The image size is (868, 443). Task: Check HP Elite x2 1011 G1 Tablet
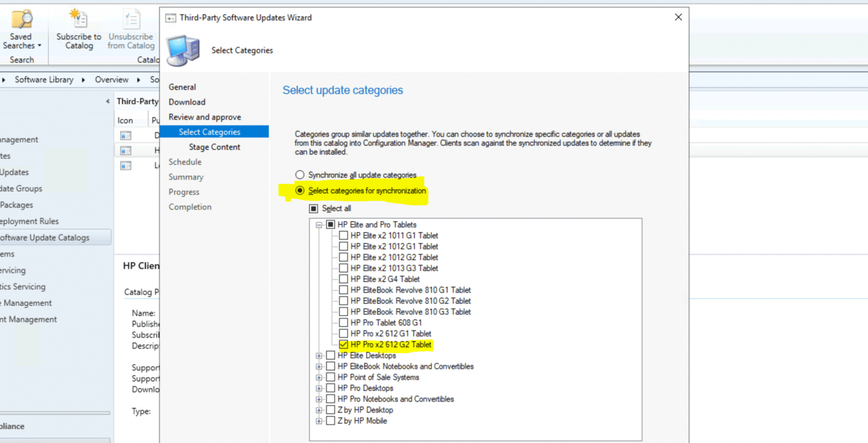point(343,235)
